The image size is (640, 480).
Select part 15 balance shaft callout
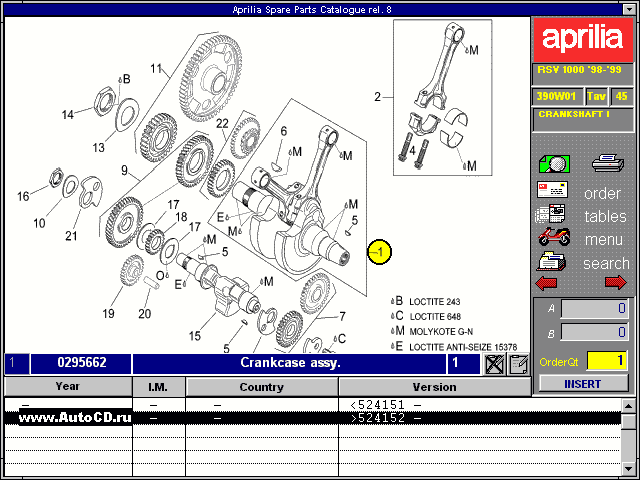[195, 336]
